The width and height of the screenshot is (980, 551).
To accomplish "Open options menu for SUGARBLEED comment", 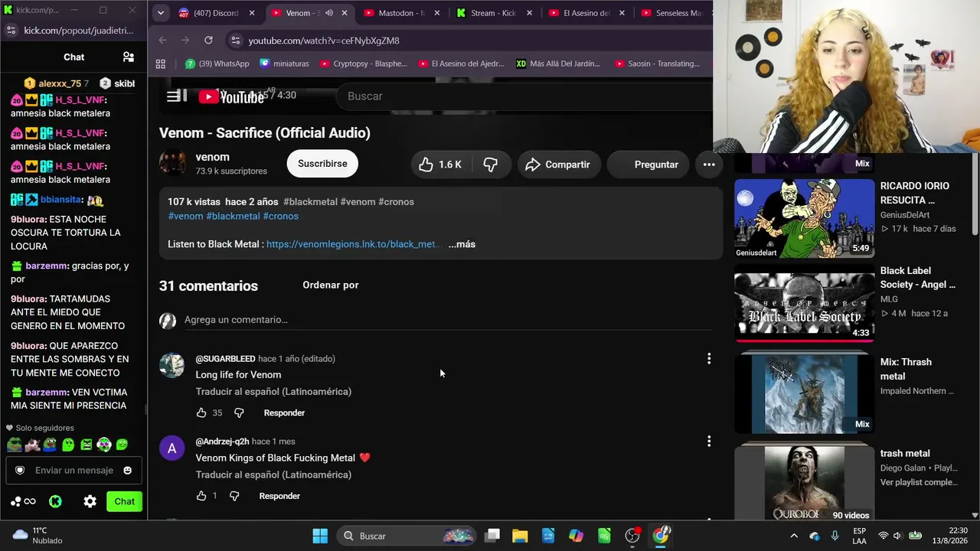I will (x=709, y=358).
